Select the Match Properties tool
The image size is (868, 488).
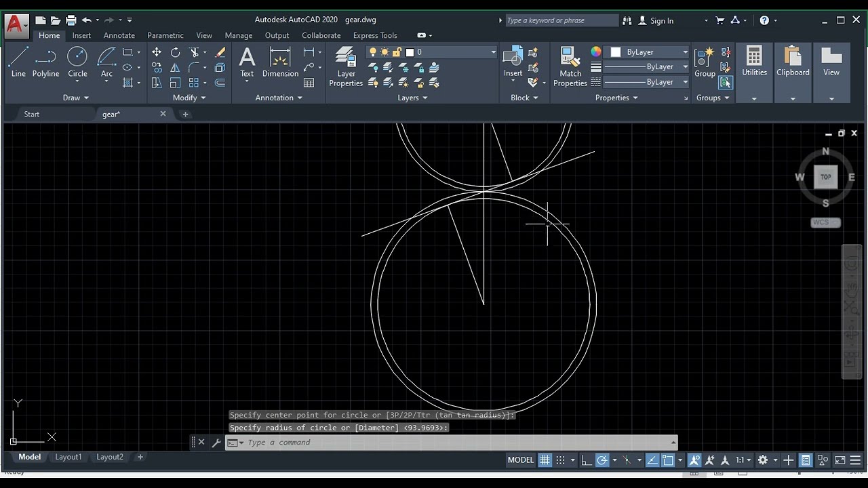(x=570, y=66)
